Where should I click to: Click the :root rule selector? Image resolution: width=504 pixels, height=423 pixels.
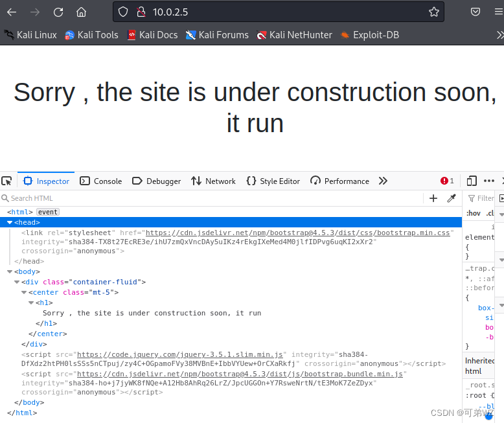coord(475,395)
